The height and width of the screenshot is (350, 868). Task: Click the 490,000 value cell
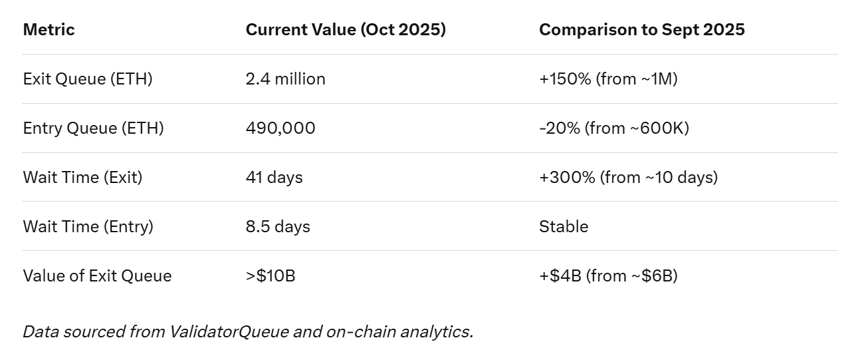pyautogui.click(x=280, y=128)
